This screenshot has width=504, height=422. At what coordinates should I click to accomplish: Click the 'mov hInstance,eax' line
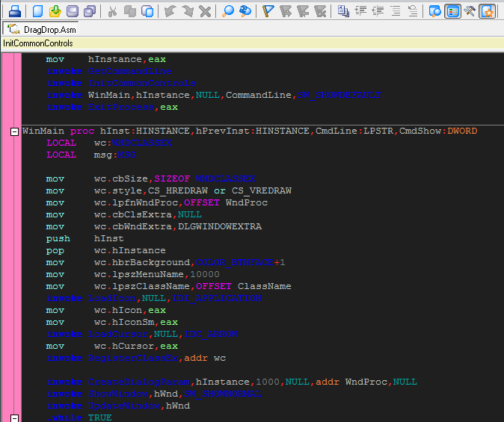(105, 59)
